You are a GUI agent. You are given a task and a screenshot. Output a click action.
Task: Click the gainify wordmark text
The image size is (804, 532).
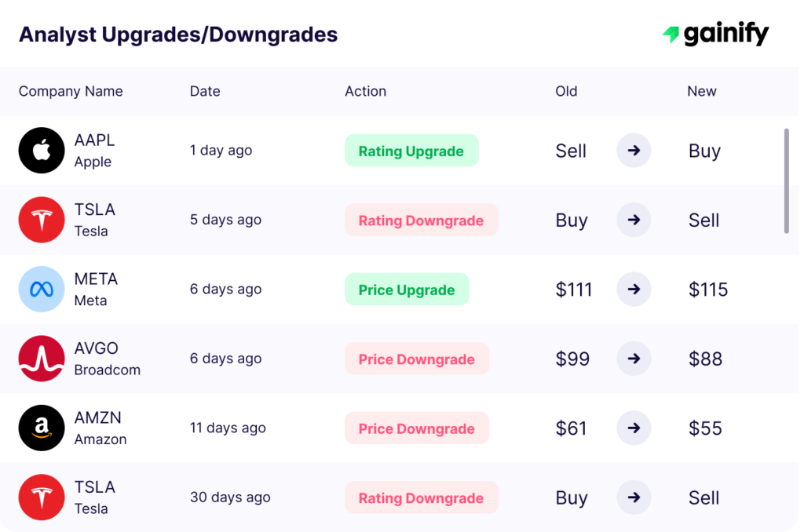coord(726,34)
